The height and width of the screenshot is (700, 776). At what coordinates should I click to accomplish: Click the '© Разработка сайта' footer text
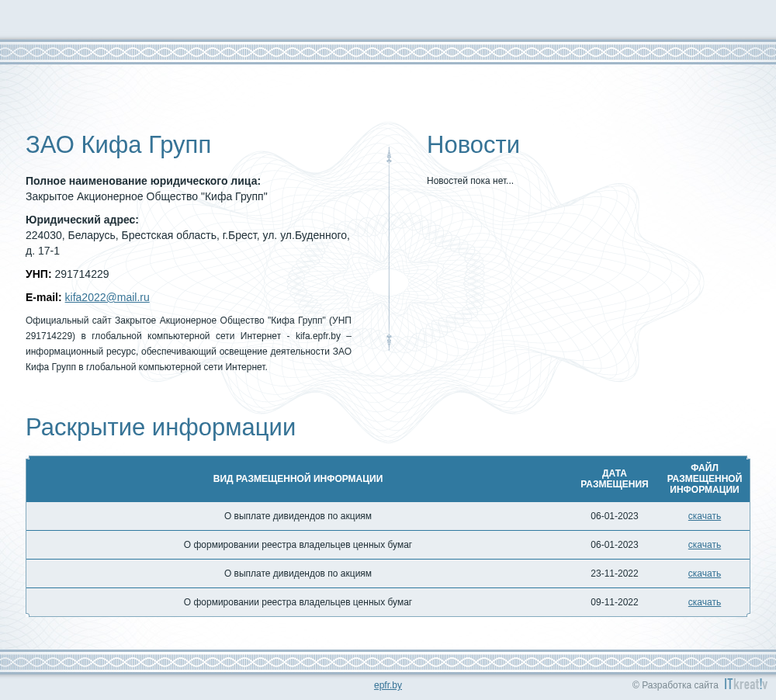pos(675,685)
